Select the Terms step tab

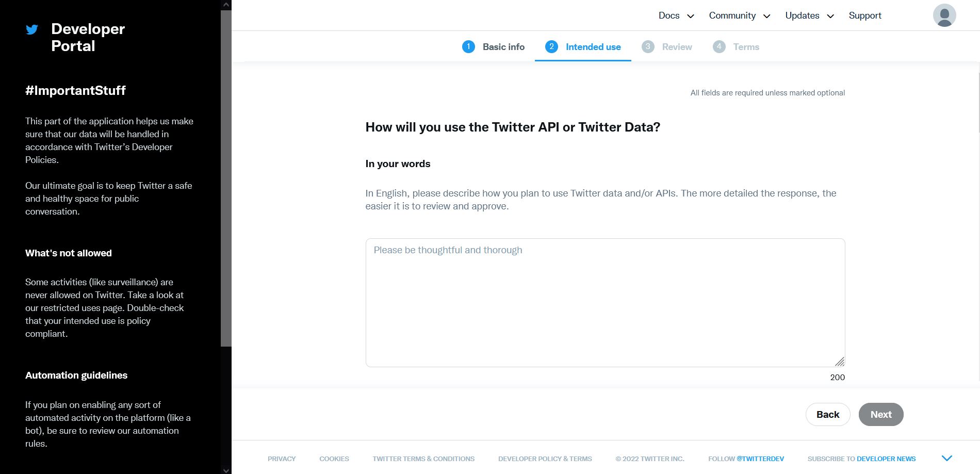[x=736, y=47]
